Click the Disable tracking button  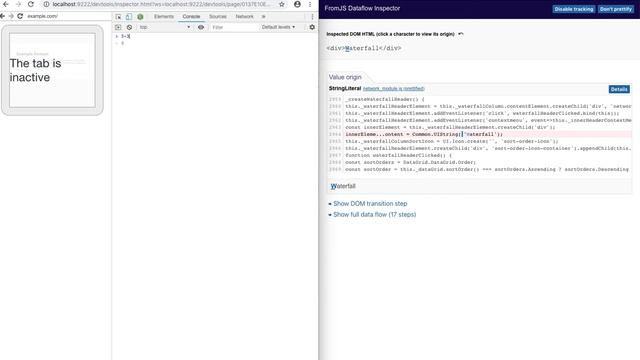pos(573,9)
